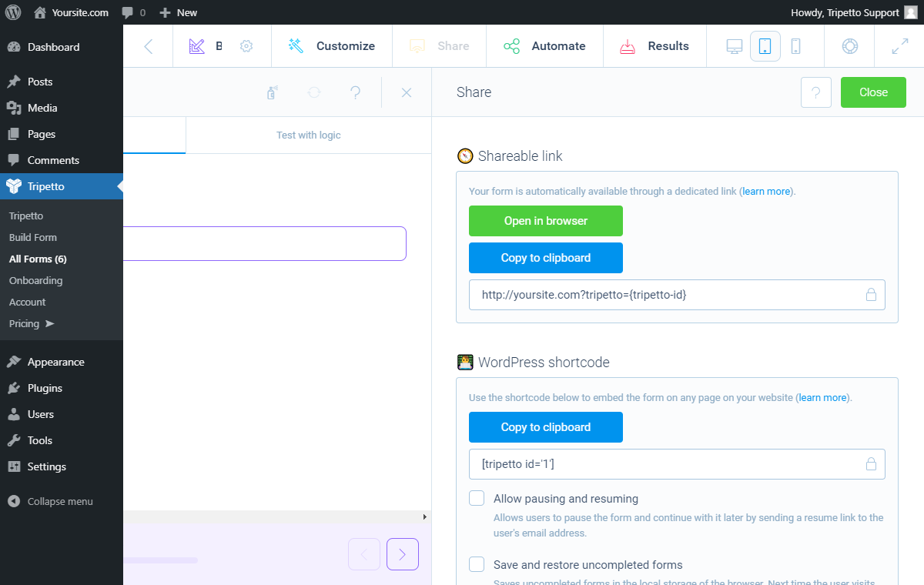Open the Build ruler-pencil icon
Screen dimensions: 924x585
(x=197, y=46)
